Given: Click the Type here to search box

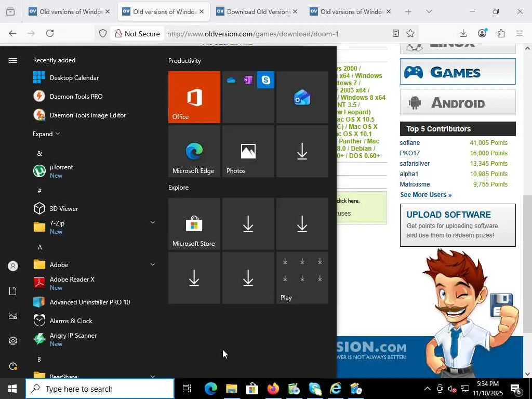Looking at the screenshot, I should pos(100,389).
